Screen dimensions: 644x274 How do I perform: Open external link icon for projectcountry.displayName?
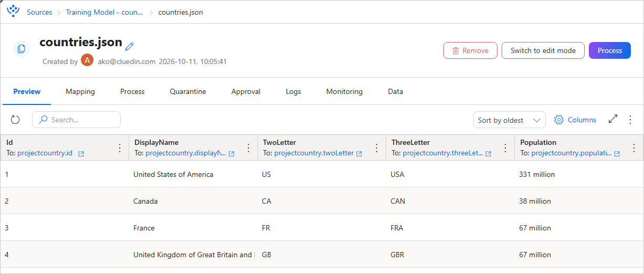(x=232, y=154)
